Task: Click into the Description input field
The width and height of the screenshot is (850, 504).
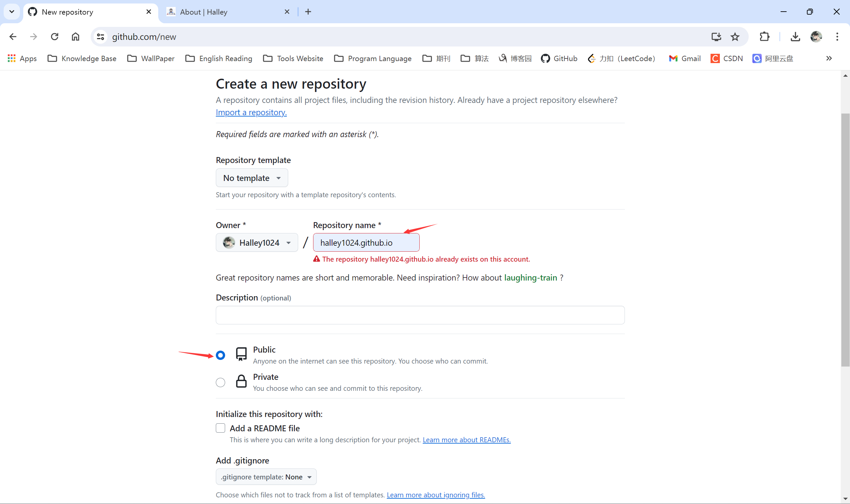Action: point(420,315)
